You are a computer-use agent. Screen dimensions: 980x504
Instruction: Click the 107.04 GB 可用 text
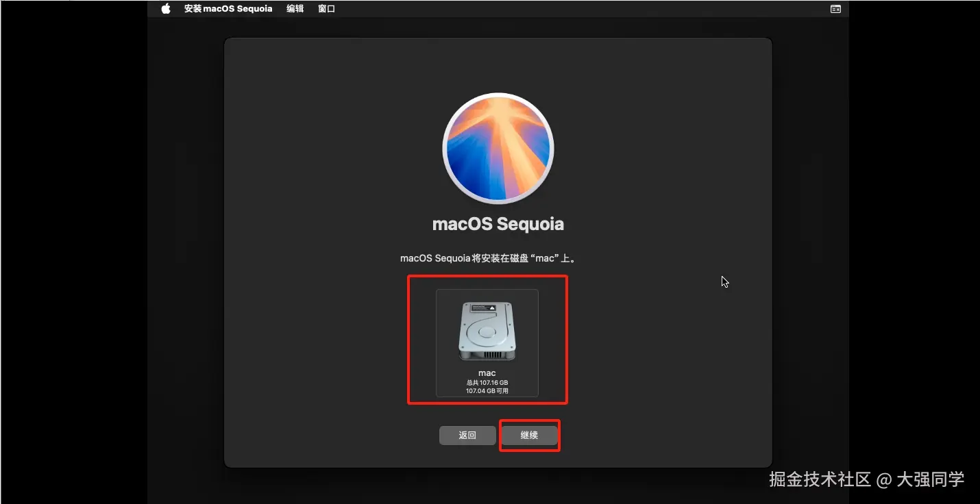[487, 391]
